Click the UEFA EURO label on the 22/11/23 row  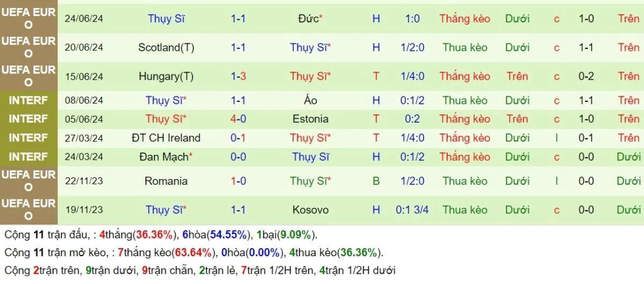28,181
